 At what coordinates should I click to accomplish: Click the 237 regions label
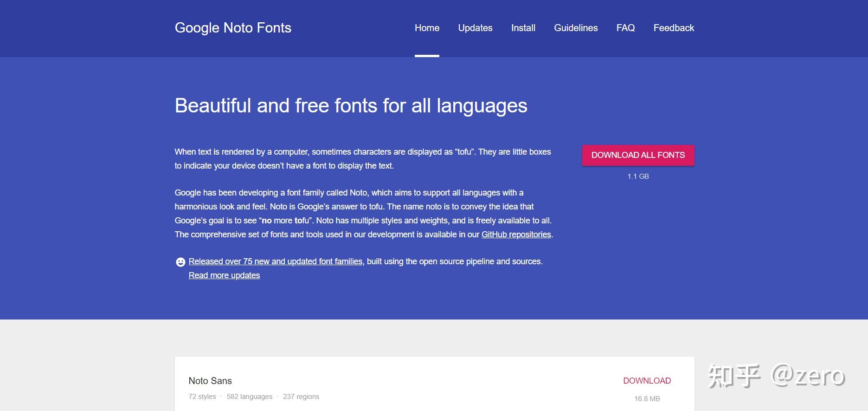301,397
